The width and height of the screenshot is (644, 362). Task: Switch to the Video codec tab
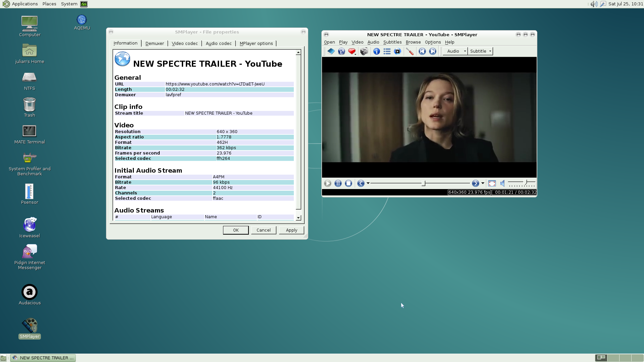tap(184, 44)
